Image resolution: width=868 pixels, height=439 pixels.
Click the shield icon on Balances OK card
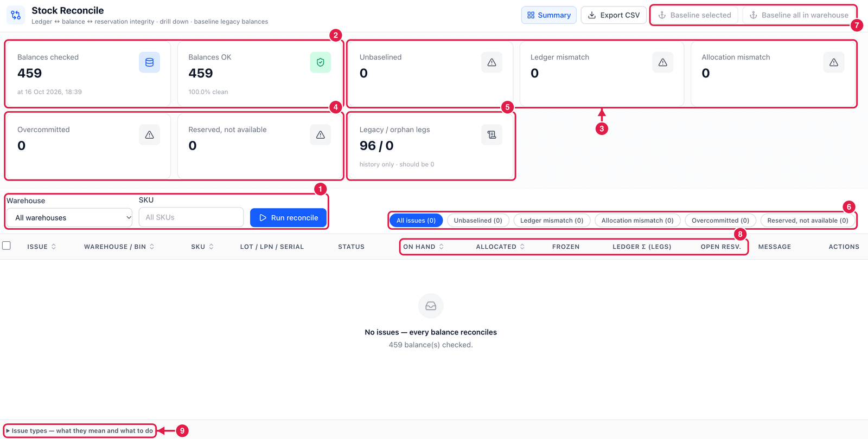coord(321,62)
